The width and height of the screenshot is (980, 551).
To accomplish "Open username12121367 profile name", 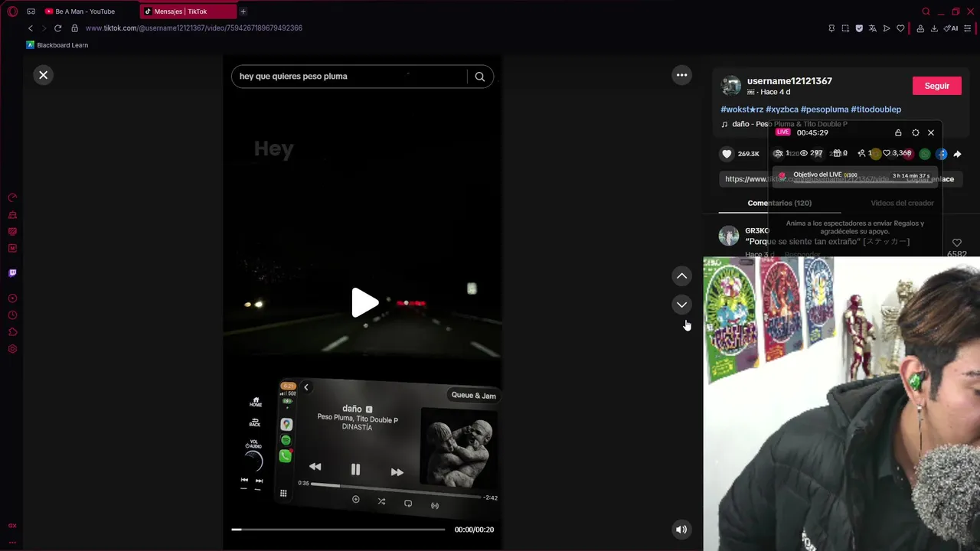I will point(789,81).
